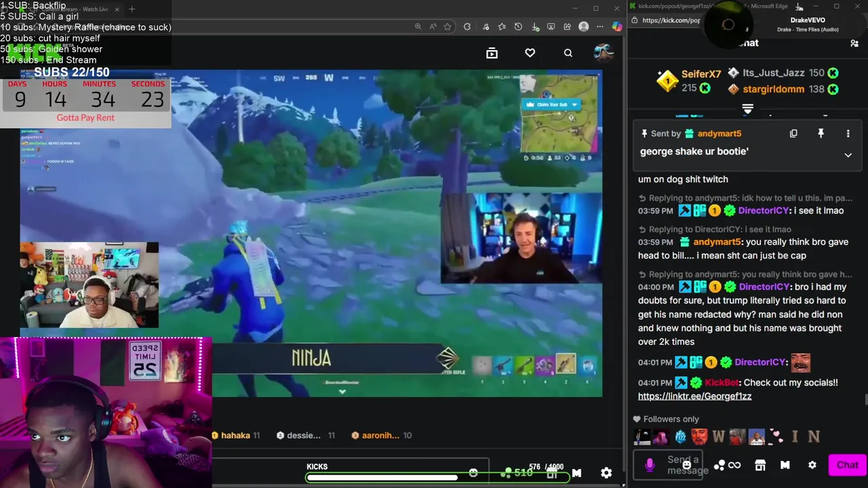Open the Edge history clock icon
The width and height of the screenshot is (868, 488).
point(518,26)
